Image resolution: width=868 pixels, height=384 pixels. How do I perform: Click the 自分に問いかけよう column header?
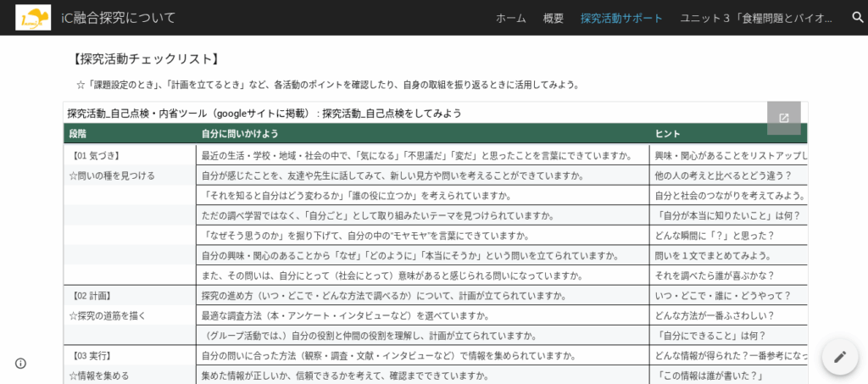pyautogui.click(x=240, y=134)
